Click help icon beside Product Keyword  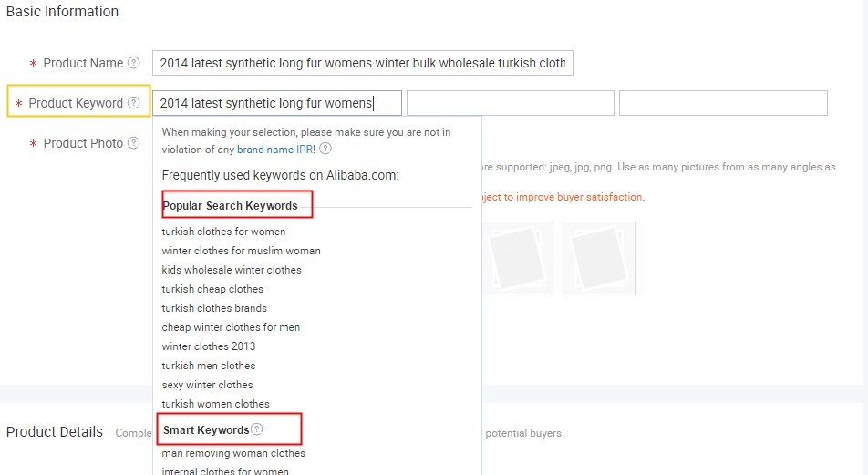[x=134, y=103]
